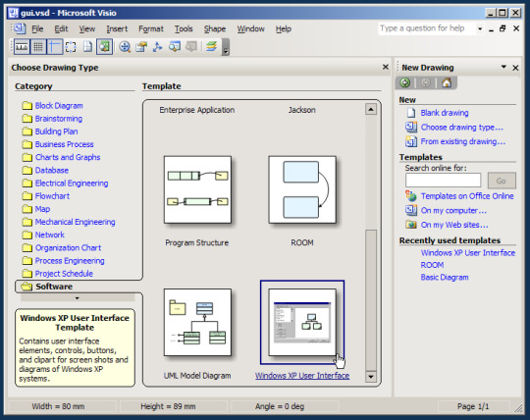Open Custom Properties window icon
The height and width of the screenshot is (420, 530).
pos(141,47)
